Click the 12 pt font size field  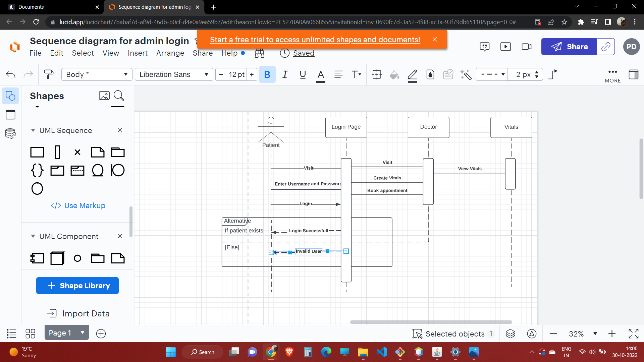[x=236, y=74]
